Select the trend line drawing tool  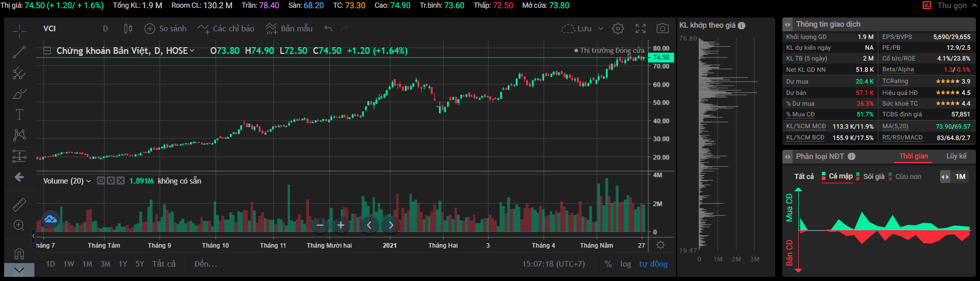[x=19, y=52]
